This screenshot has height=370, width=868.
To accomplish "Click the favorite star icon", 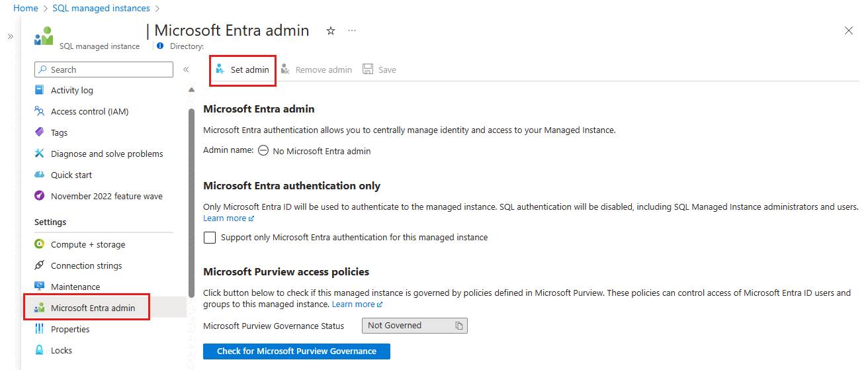I will coord(331,31).
